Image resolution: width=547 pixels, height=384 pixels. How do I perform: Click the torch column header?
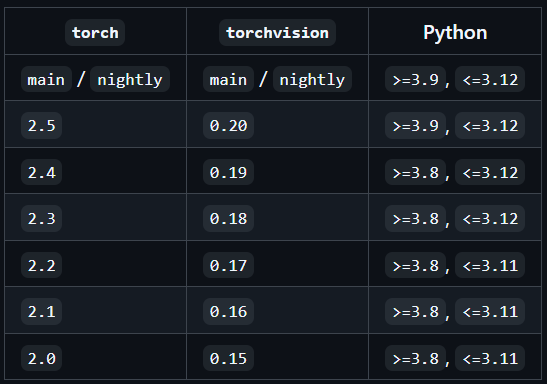(95, 33)
